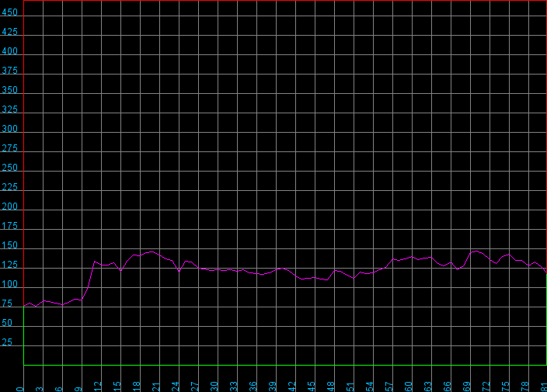
Task: Click the 9 horizontal axis label
Action: coord(78,389)
